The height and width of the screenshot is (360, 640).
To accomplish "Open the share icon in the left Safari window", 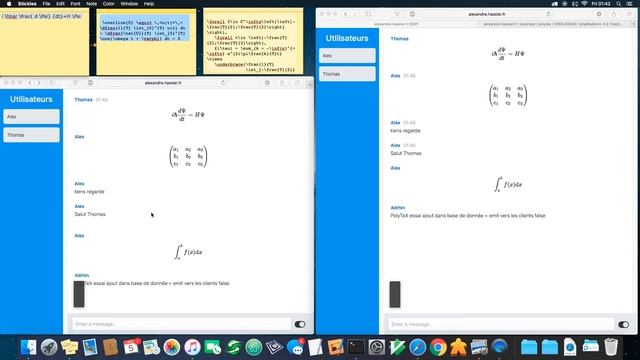I will 282,82.
